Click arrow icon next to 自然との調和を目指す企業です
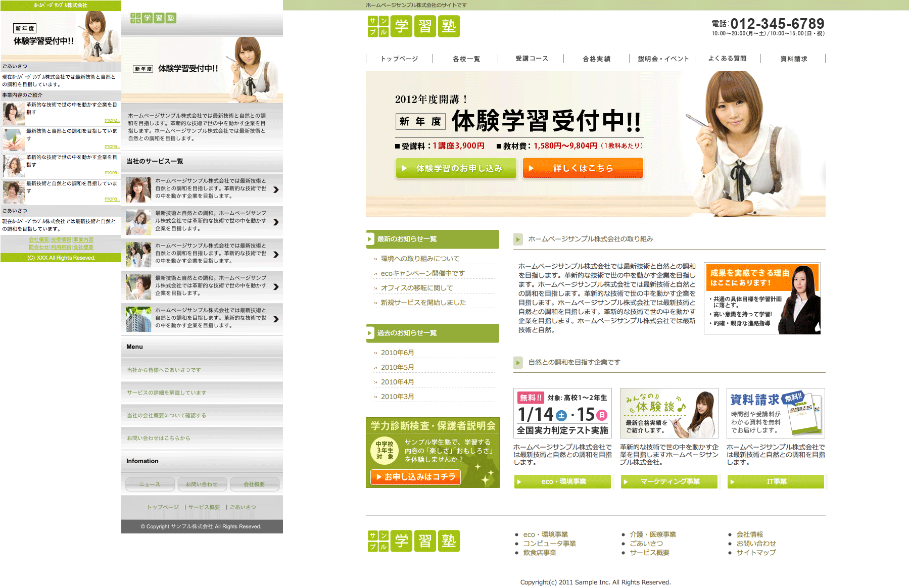The width and height of the screenshot is (909, 588). coord(518,363)
